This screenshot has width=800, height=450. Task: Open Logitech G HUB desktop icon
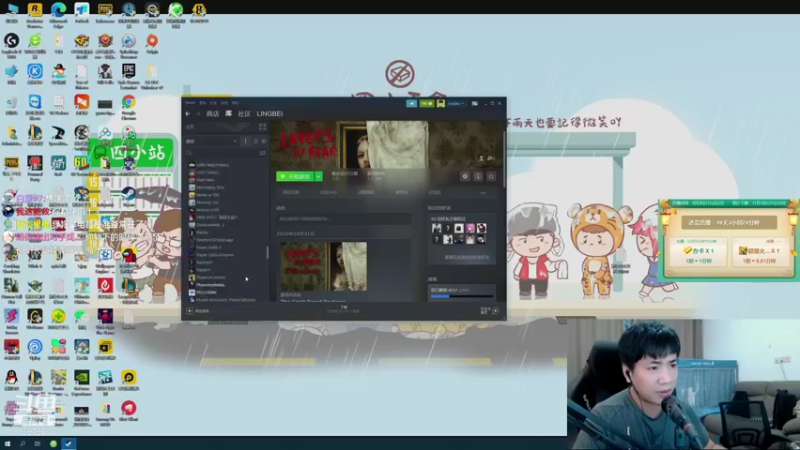11,45
